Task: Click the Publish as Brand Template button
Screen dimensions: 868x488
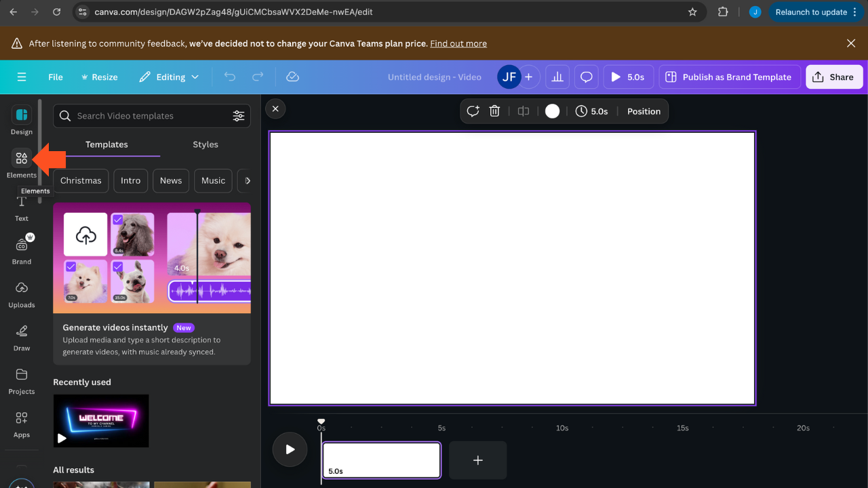Action: 729,77
